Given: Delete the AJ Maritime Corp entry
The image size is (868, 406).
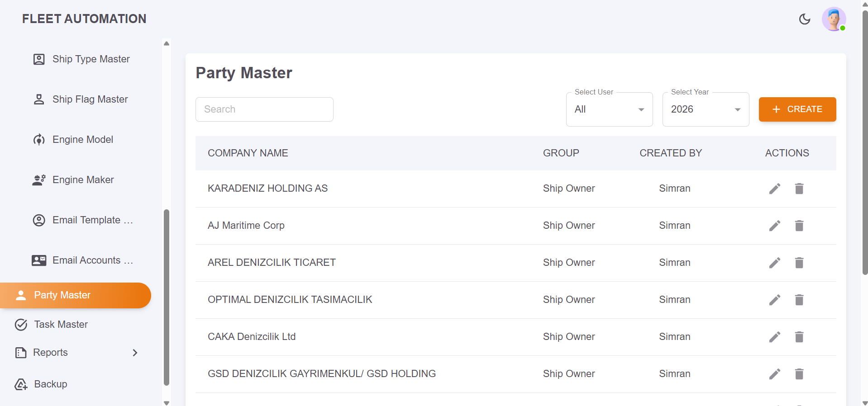Looking at the screenshot, I should point(799,226).
